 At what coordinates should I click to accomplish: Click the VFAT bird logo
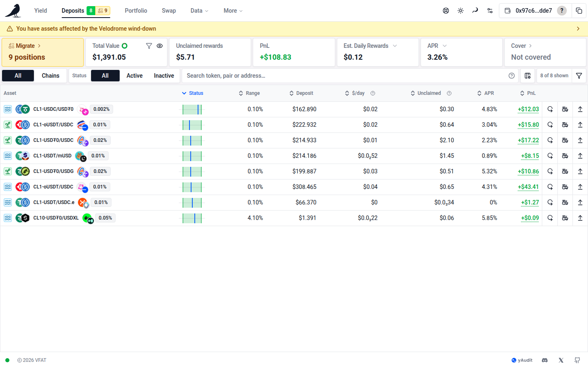coord(13,11)
